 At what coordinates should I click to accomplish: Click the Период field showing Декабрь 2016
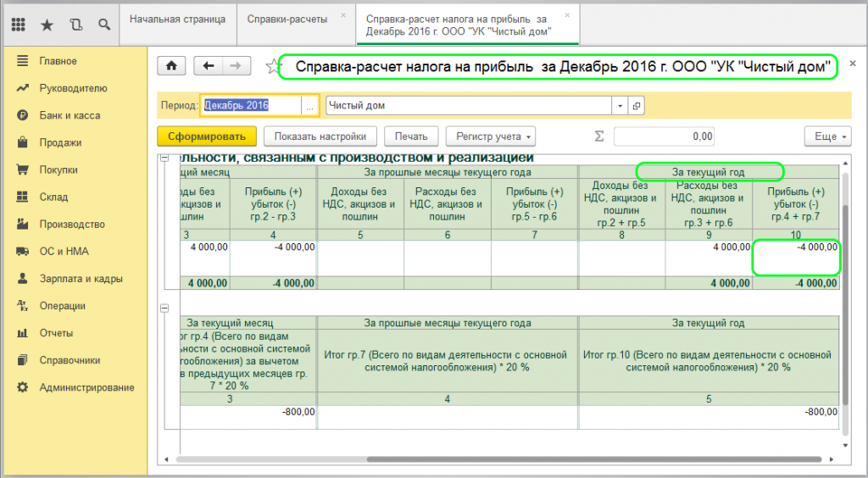251,106
